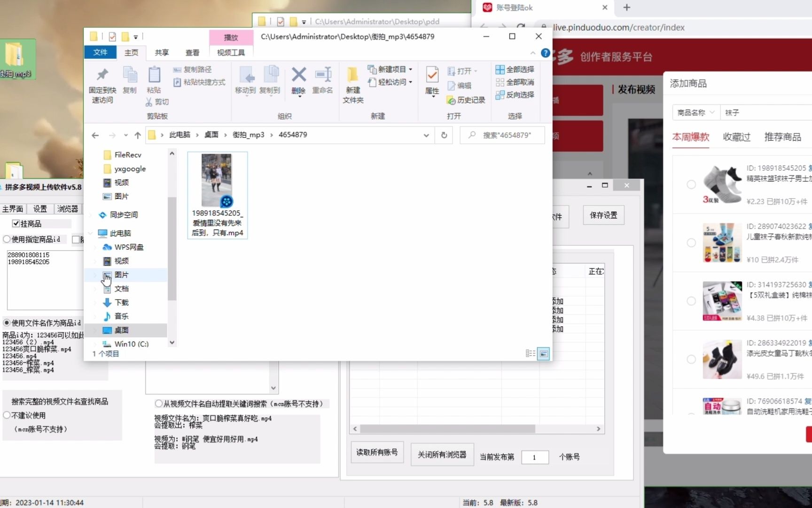Screen dimensions: 812x508
Task: Click Select All (全部选择) icon
Action: pyautogui.click(x=500, y=70)
